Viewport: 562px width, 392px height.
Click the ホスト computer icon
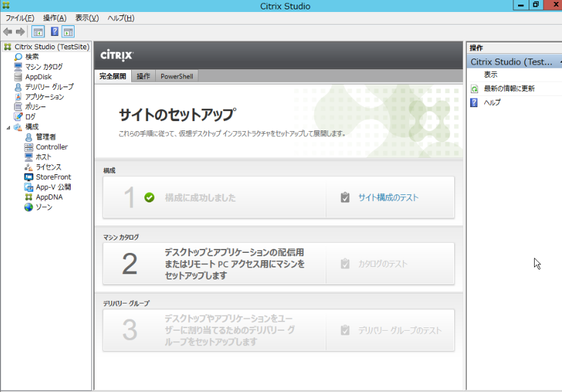29,157
